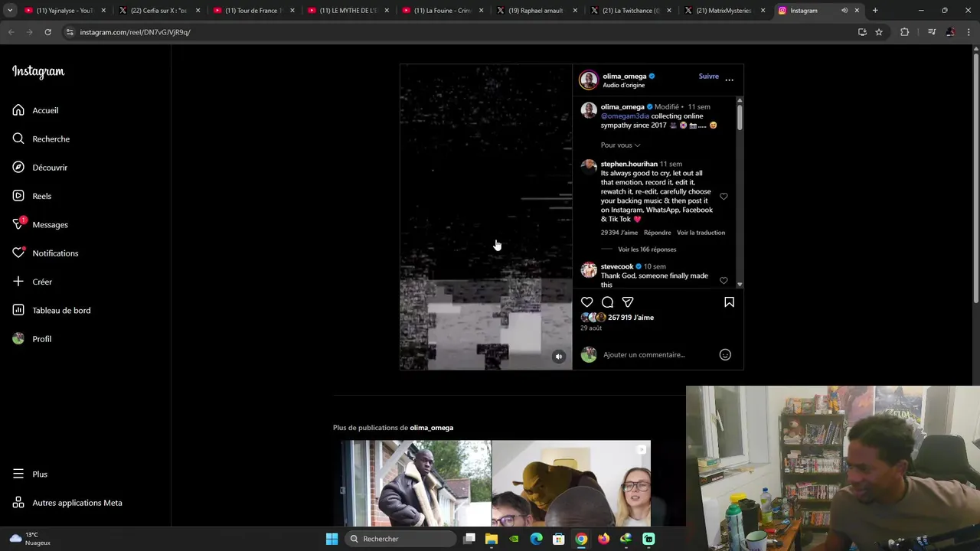Image resolution: width=980 pixels, height=551 pixels.
Task: Expand Voir les 166 réponses
Action: (647, 249)
